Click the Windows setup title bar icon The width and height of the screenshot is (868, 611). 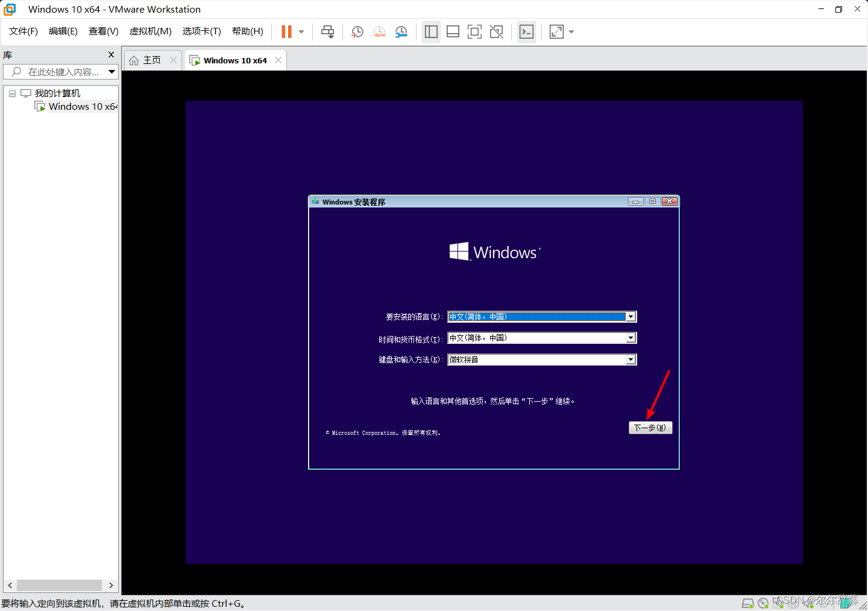315,201
